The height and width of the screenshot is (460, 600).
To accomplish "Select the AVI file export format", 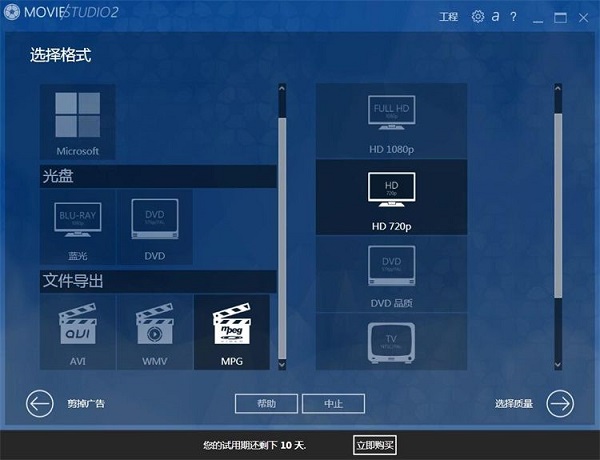I will [78, 332].
